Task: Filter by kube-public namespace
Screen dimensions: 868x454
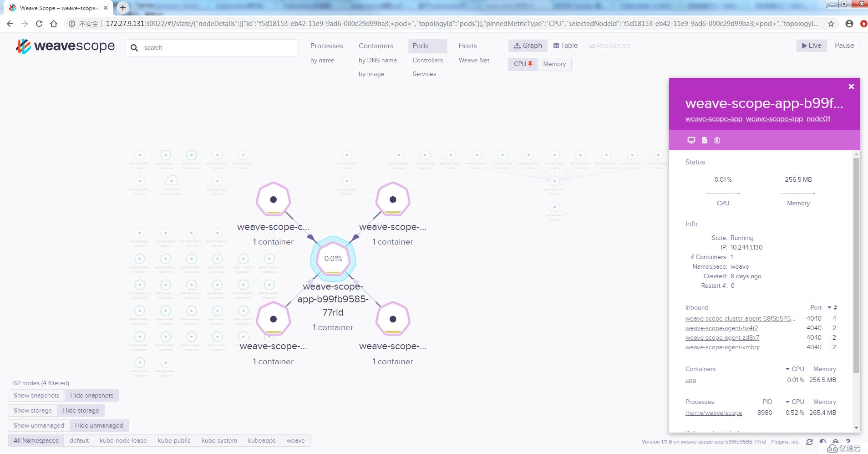Action: 174,441
